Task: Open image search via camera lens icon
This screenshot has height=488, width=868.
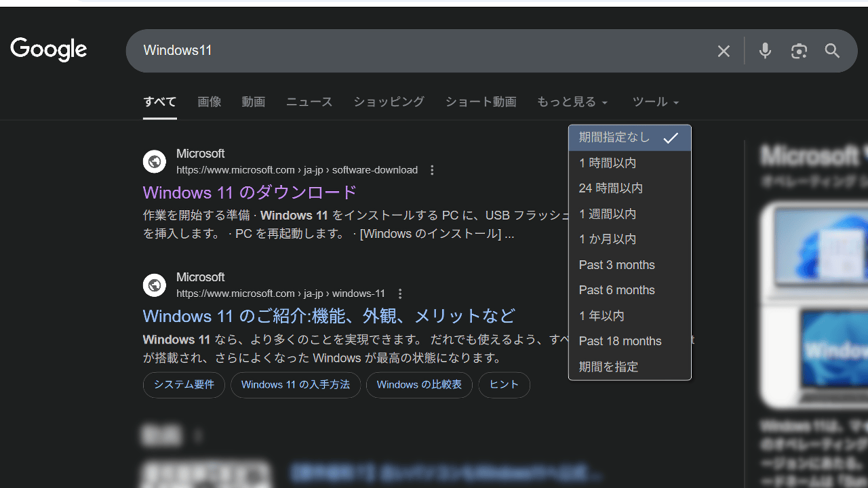Action: (x=799, y=51)
